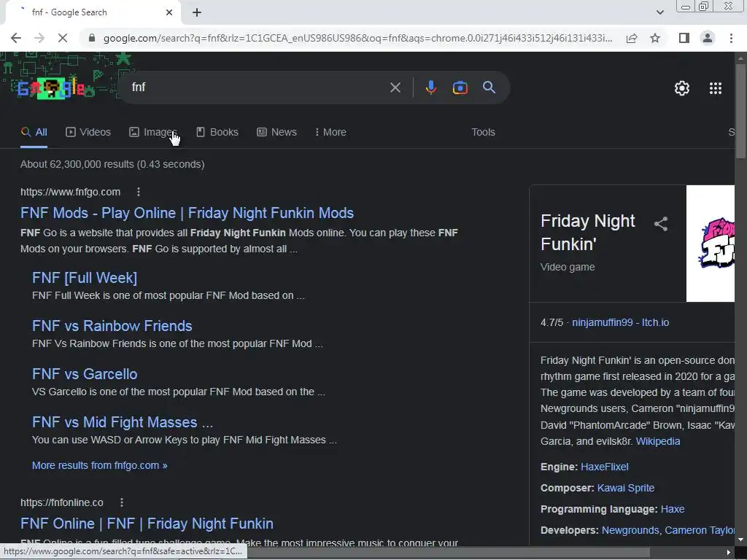Submit search with magnifier icon
747x560 pixels.
pos(489,87)
